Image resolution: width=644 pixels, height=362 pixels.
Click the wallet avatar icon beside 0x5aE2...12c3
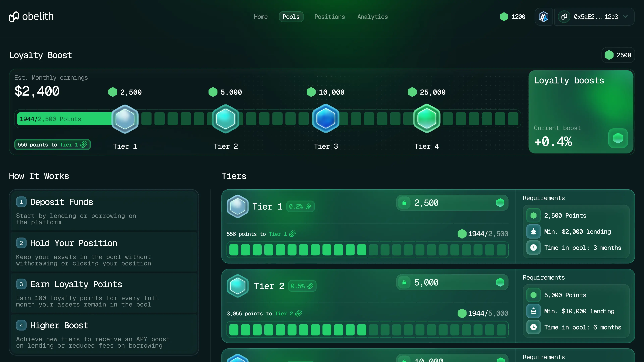point(564,17)
